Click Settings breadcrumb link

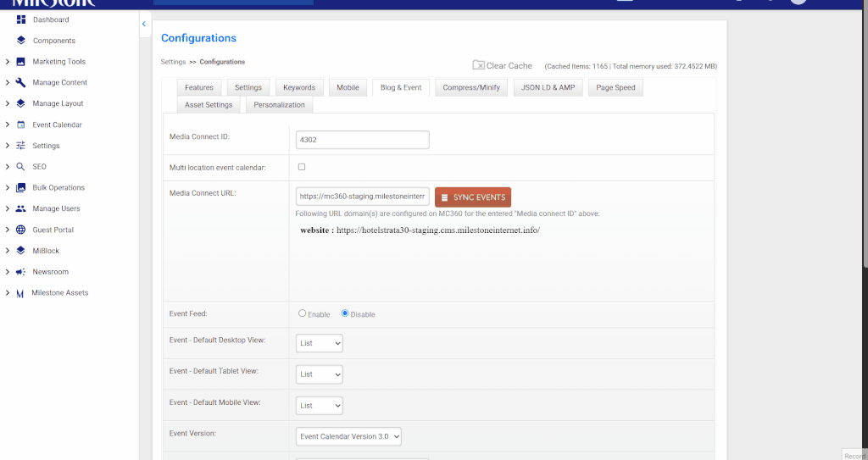(x=173, y=62)
